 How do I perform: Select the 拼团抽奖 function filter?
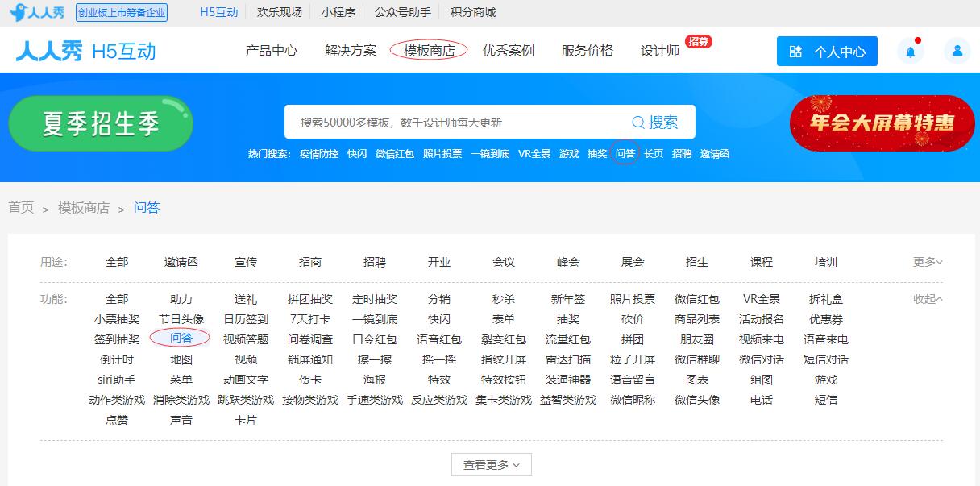coord(310,299)
